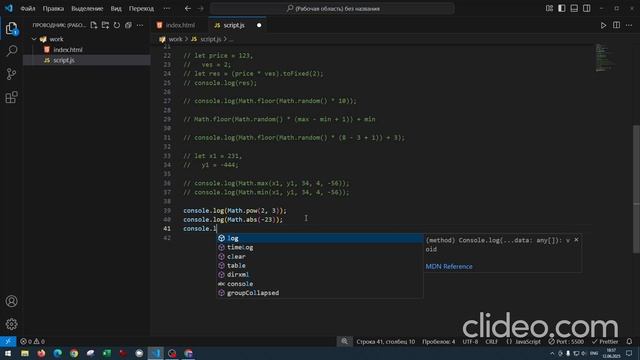Choose the groupCollapsed suggestion

click(320, 293)
